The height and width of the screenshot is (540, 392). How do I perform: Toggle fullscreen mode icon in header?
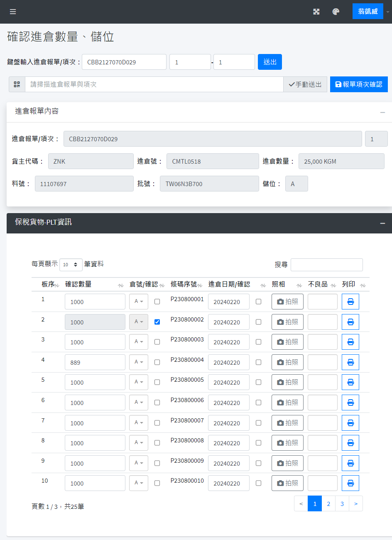[x=316, y=12]
